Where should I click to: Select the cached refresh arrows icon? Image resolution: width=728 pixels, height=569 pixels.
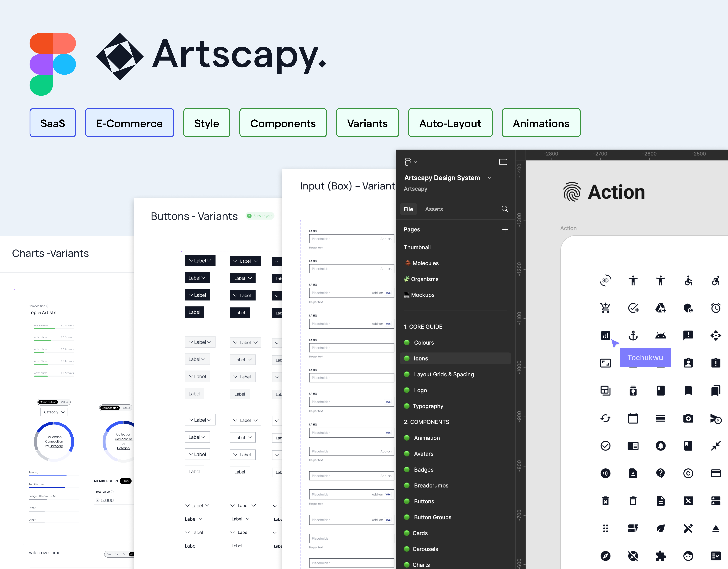click(x=605, y=418)
